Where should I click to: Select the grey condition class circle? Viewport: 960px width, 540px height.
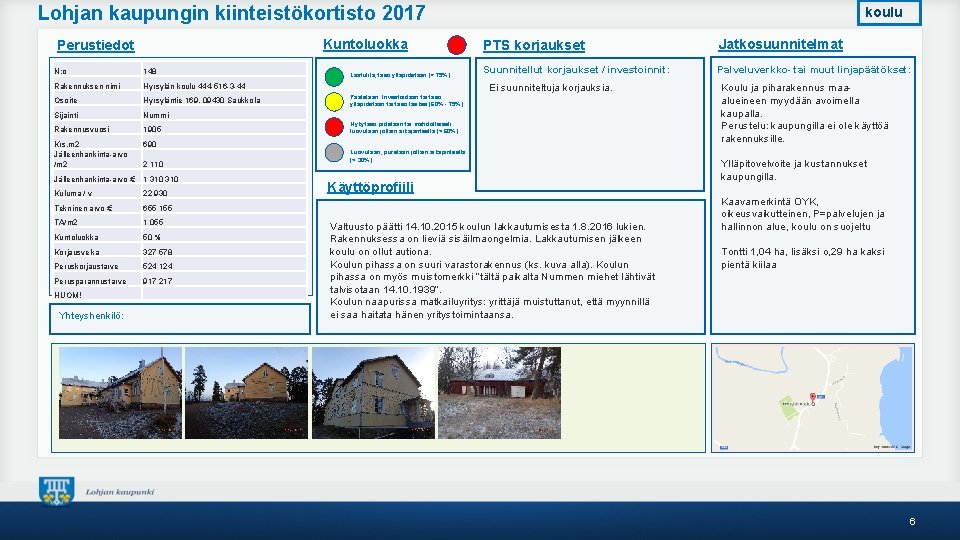pos(334,152)
